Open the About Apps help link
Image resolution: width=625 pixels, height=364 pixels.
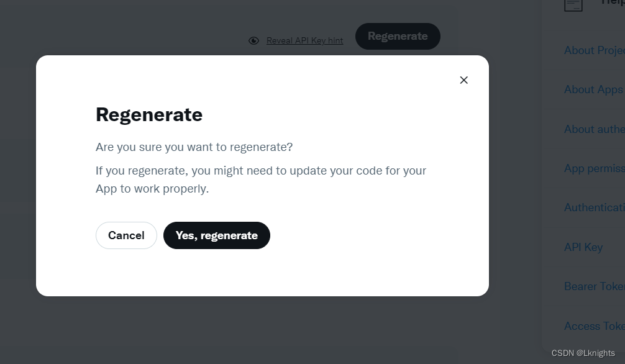click(x=593, y=89)
